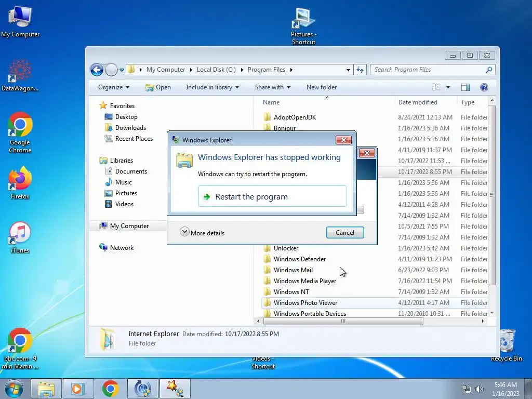
Task: Expand Include in library dropdown
Action: (212, 87)
